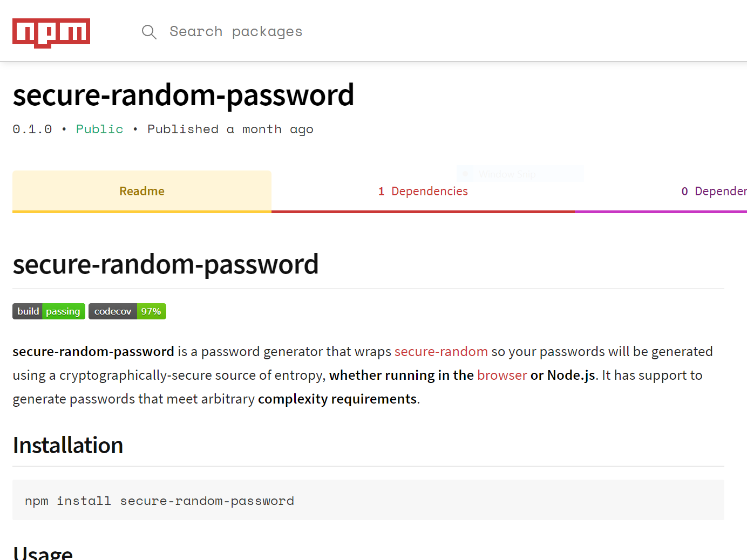
Task: Click the npm logo
Action: [x=51, y=33]
